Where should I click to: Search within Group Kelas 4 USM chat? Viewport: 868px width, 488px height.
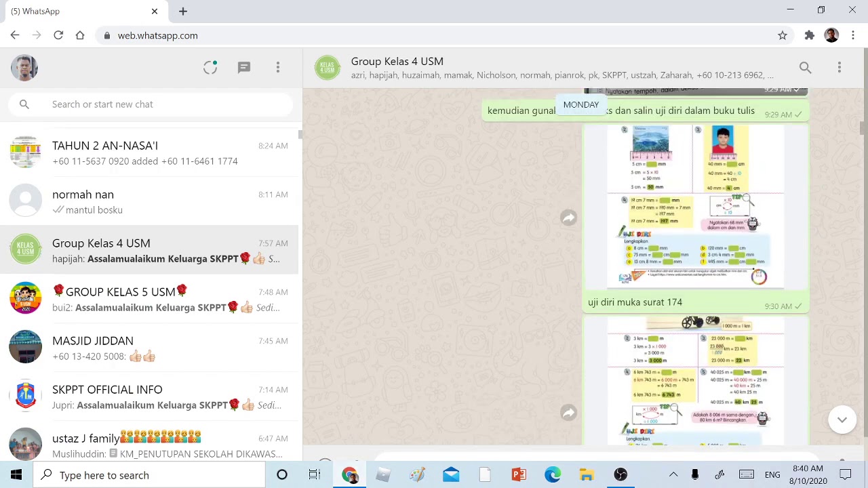click(805, 67)
